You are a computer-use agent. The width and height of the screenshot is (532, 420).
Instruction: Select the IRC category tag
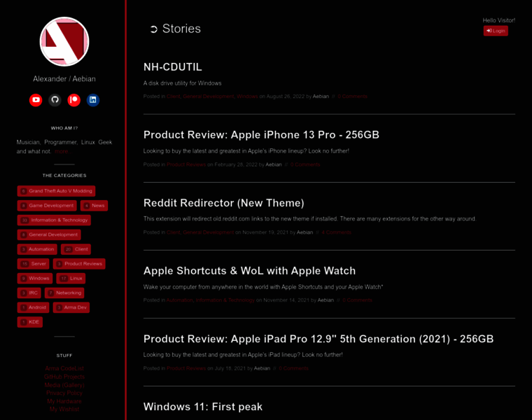(x=29, y=293)
